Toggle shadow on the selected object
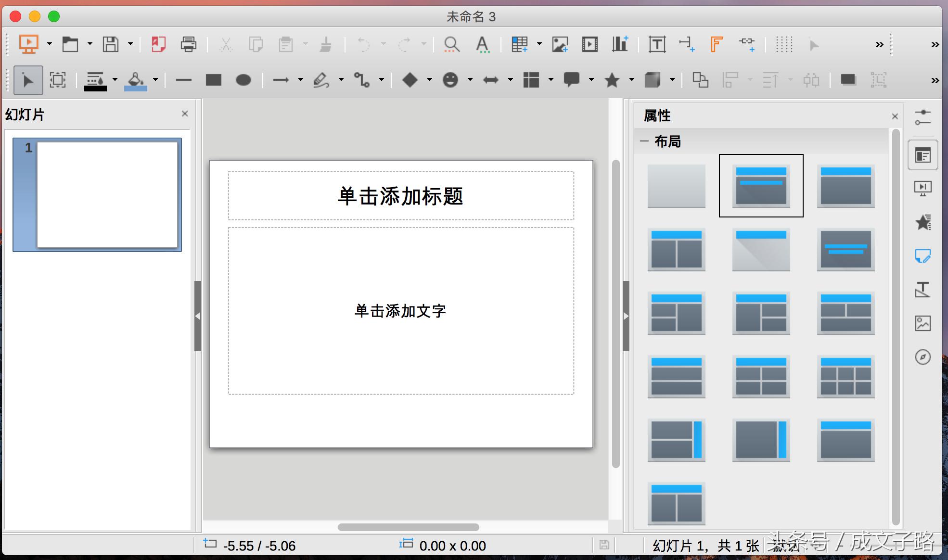Screen dimensions: 948x560 pyautogui.click(x=848, y=79)
